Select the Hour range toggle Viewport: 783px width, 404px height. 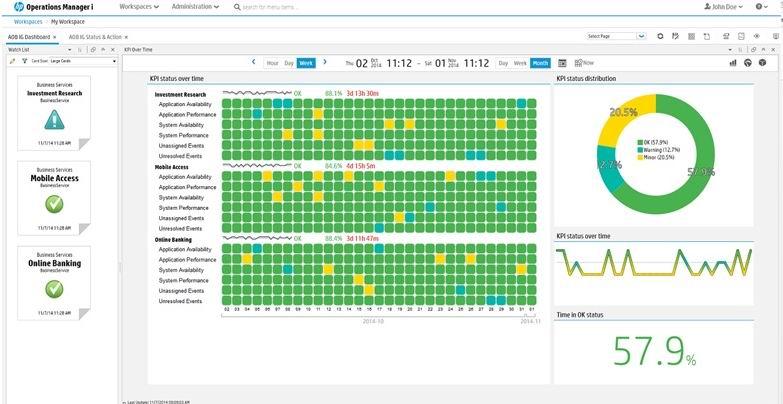point(272,63)
